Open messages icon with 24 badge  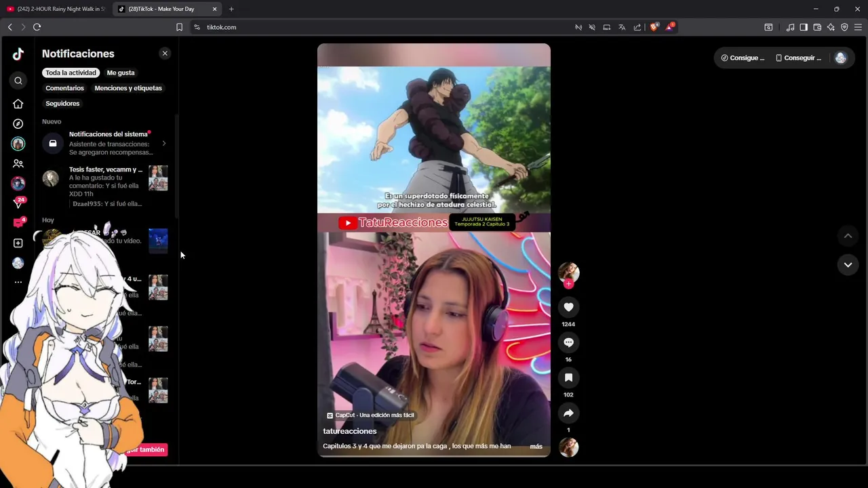(18, 203)
